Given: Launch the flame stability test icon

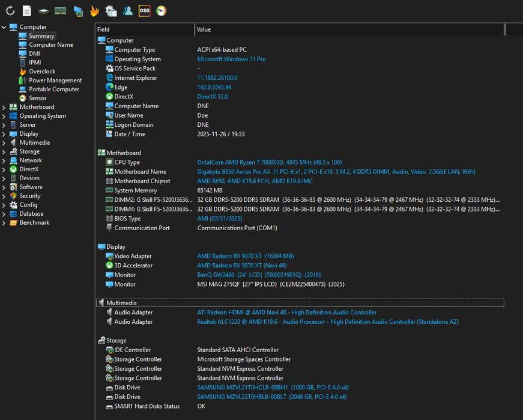Looking at the screenshot, I should pyautogui.click(x=94, y=11).
